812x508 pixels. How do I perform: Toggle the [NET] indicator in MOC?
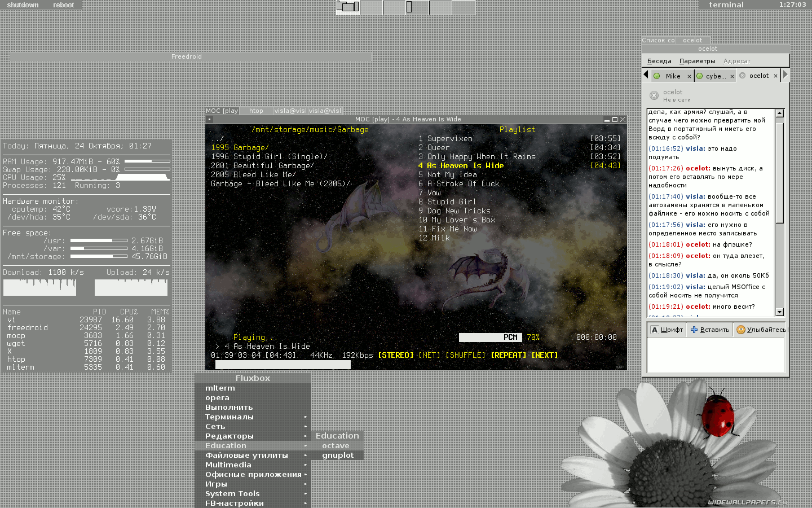pyautogui.click(x=429, y=355)
